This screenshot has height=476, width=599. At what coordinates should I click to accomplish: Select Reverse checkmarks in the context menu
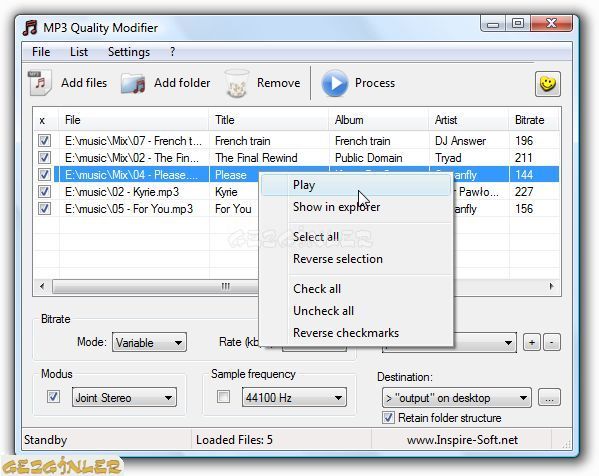[x=346, y=333]
